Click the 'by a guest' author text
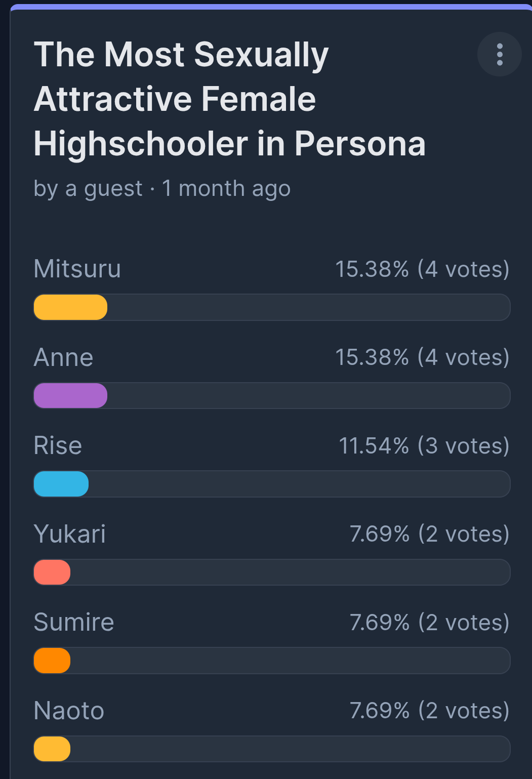This screenshot has height=779, width=532. coord(88,189)
